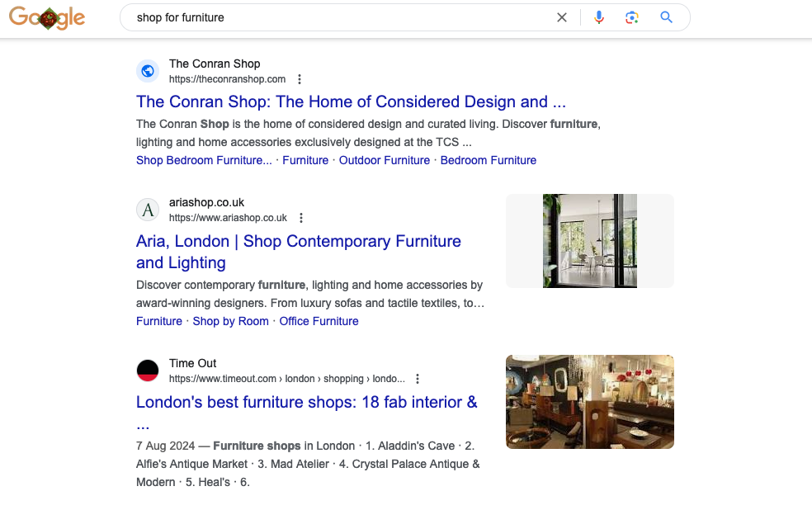The height and width of the screenshot is (510, 812).
Task: Click The Conran Shop globe favicon
Action: point(148,71)
